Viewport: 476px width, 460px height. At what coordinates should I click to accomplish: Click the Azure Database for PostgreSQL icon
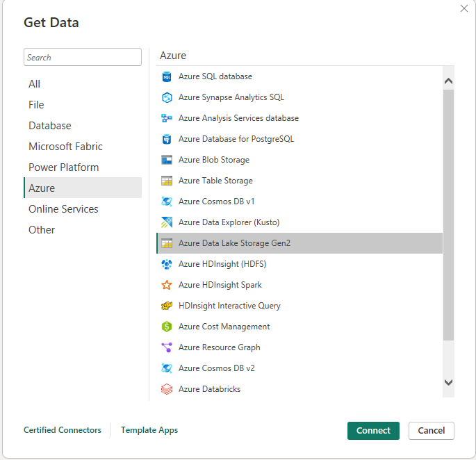coord(167,139)
